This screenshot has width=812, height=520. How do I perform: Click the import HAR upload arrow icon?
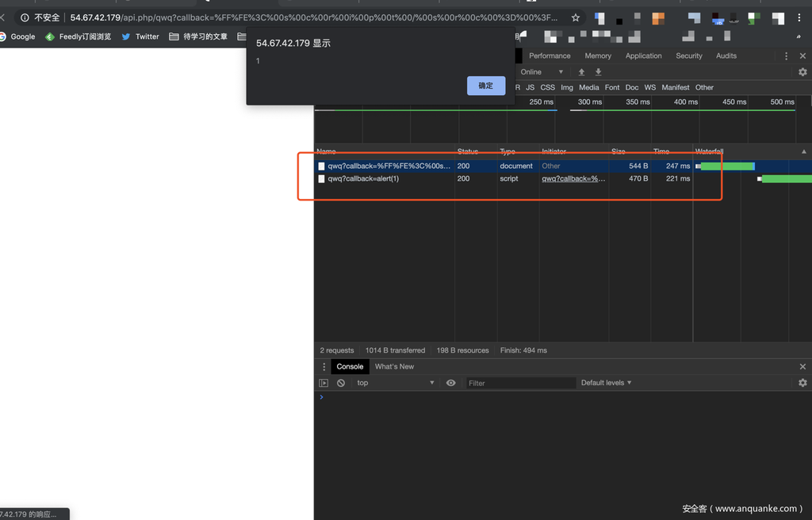(x=581, y=72)
